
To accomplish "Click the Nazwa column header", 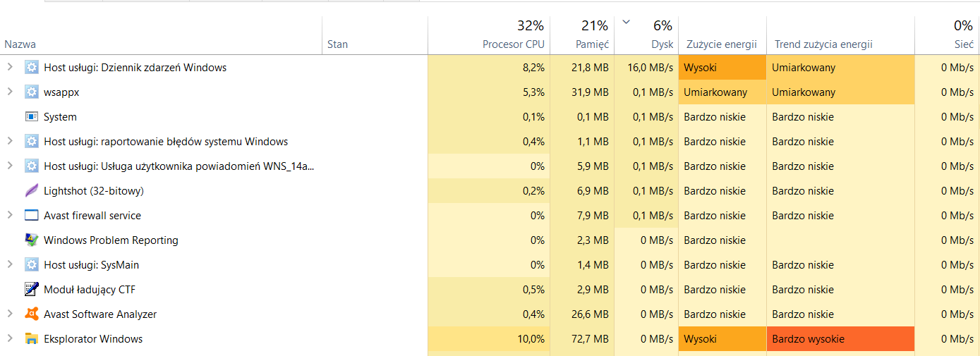I will pos(20,44).
